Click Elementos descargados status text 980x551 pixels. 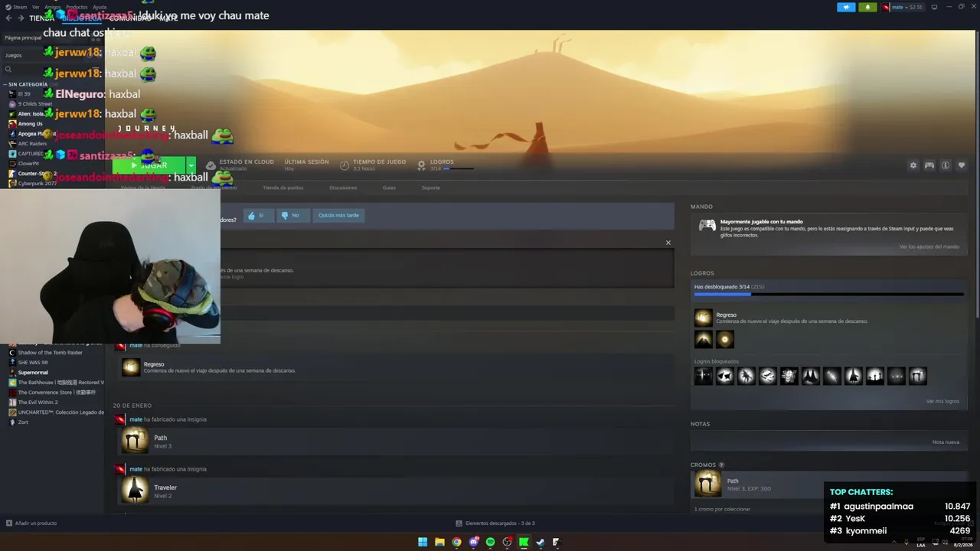point(500,523)
